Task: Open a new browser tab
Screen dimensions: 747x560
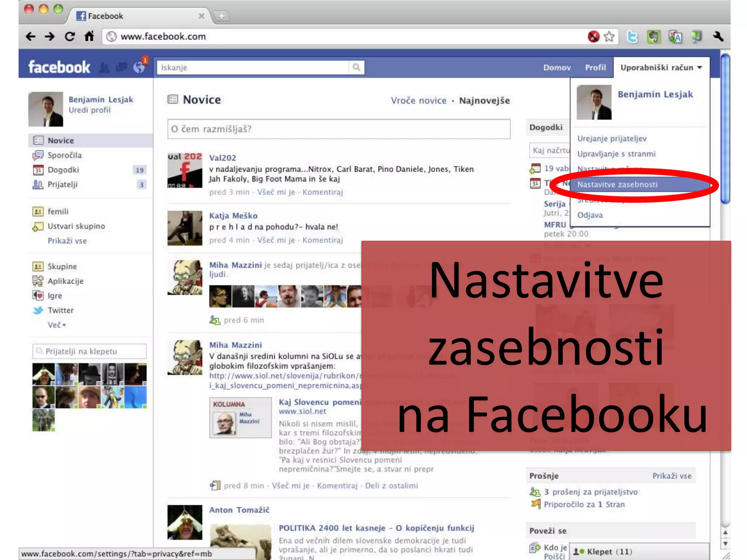Action: pyautogui.click(x=221, y=16)
